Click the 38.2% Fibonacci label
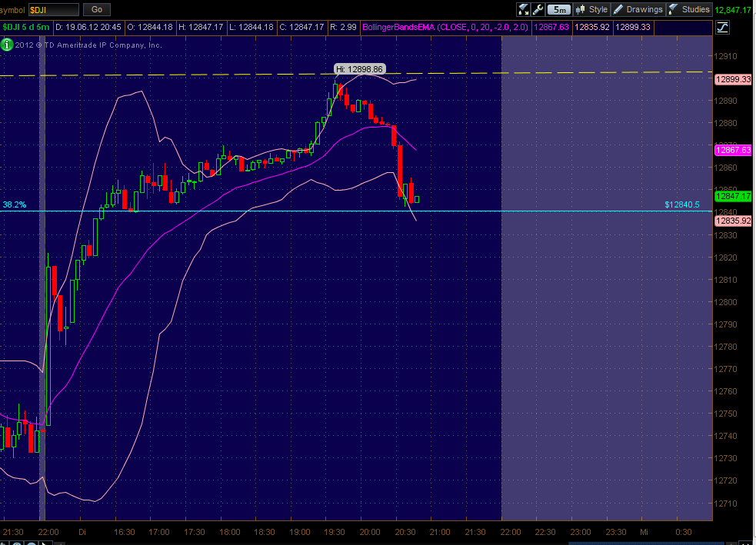The width and height of the screenshot is (756, 545). point(15,204)
